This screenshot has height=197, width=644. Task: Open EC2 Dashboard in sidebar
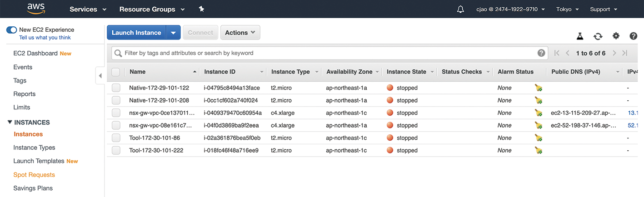click(35, 53)
